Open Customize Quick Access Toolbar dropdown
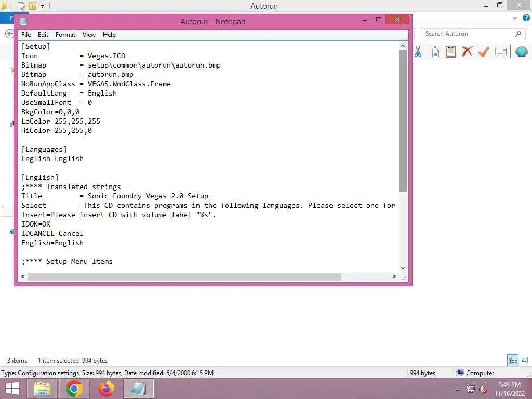The height and width of the screenshot is (399, 532). pyautogui.click(x=43, y=6)
